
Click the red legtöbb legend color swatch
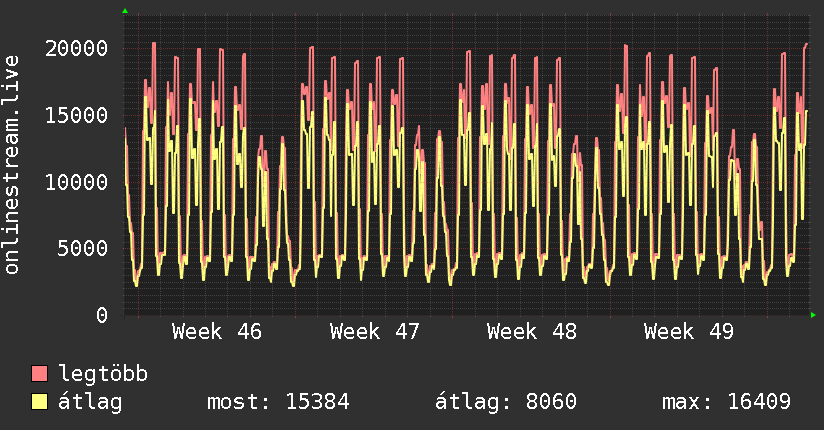point(40,374)
